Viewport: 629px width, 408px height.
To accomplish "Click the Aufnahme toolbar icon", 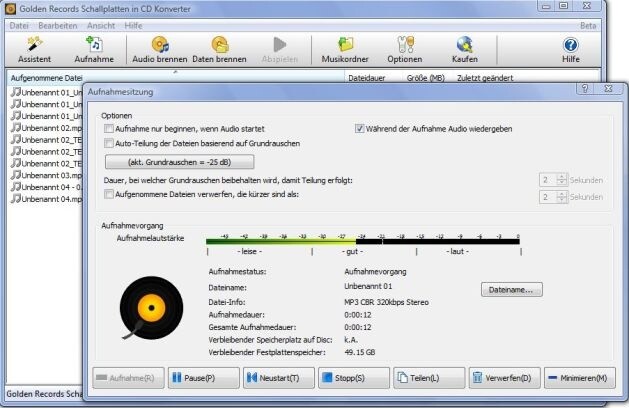I will 94,50.
